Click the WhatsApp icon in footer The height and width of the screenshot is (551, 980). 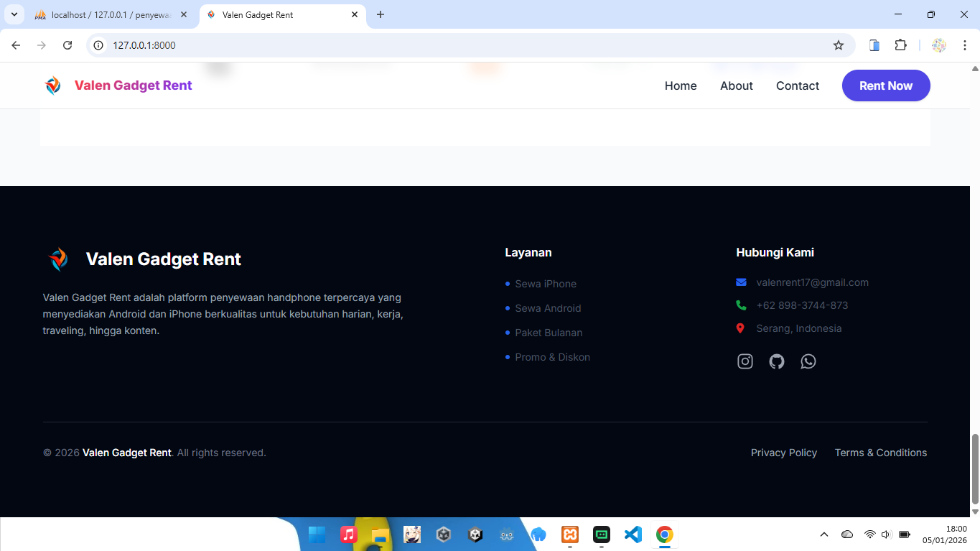pyautogui.click(x=808, y=361)
